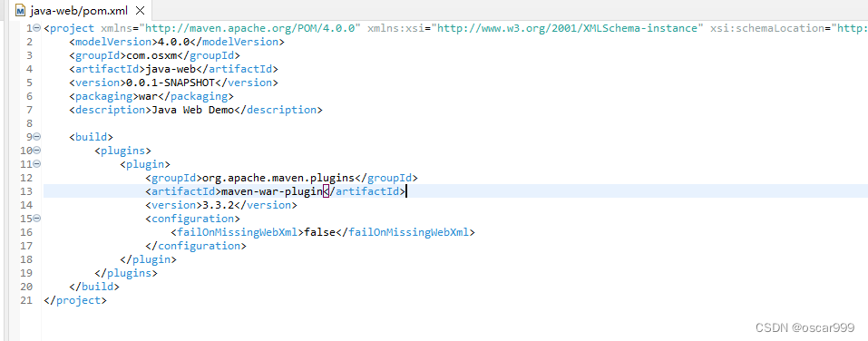The width and height of the screenshot is (868, 341).
Task: Click line number 8 in the gutter
Action: (x=29, y=123)
